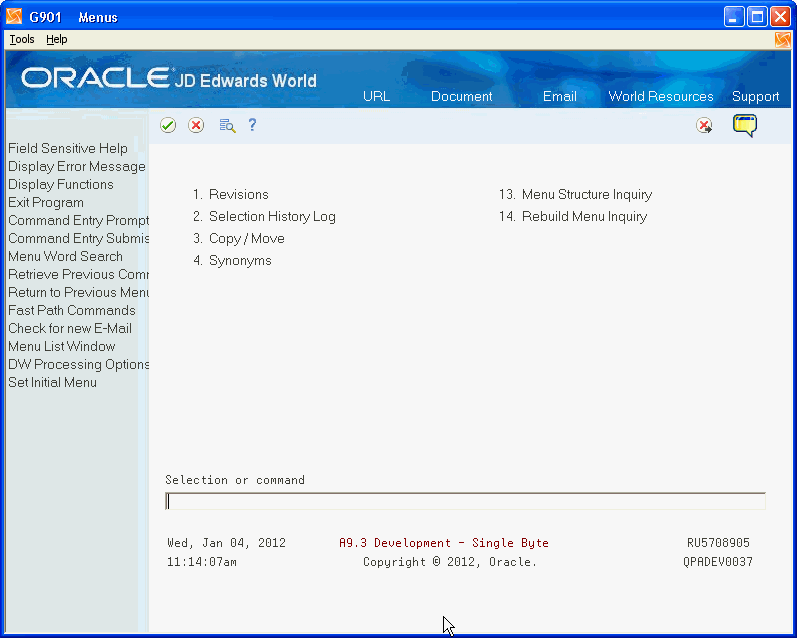
Task: Select Field Sensitive Help
Action: pos(68,148)
